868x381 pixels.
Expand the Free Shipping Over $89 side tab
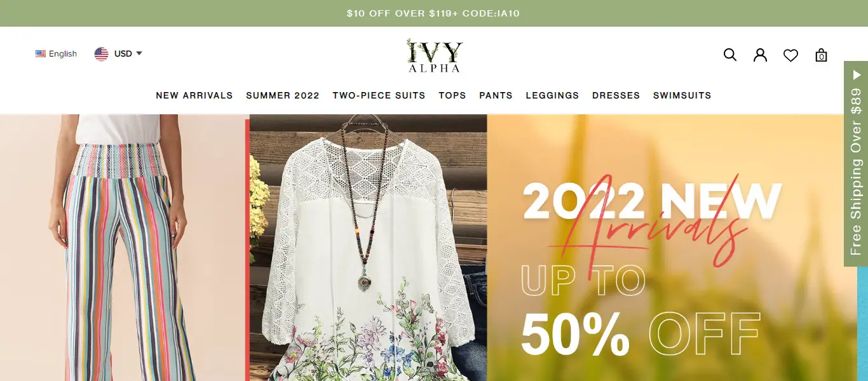point(856,164)
